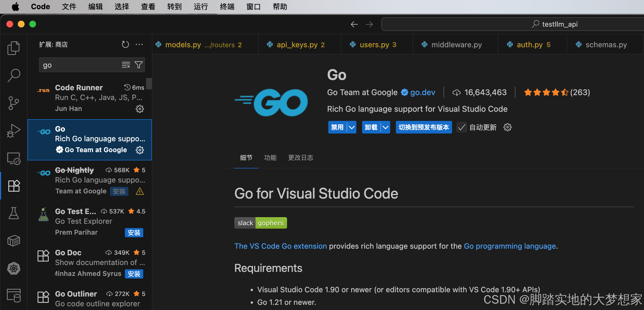Open the Source Control view
644x310 pixels.
point(13,103)
